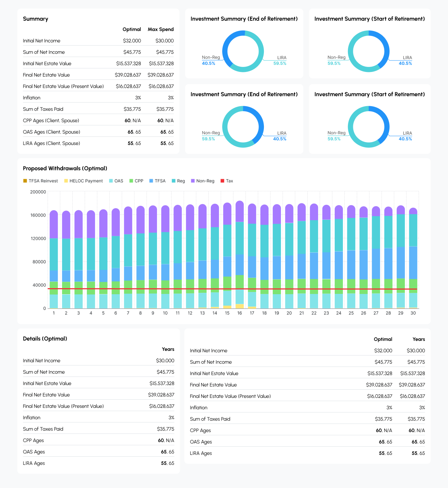The width and height of the screenshot is (448, 488).
Task: Toggle the Tax line legend item
Action: 227,181
